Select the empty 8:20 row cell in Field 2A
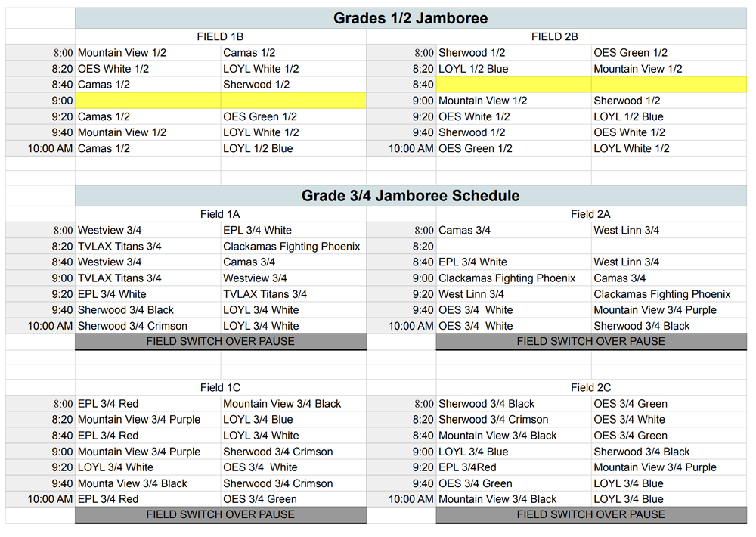 513,247
